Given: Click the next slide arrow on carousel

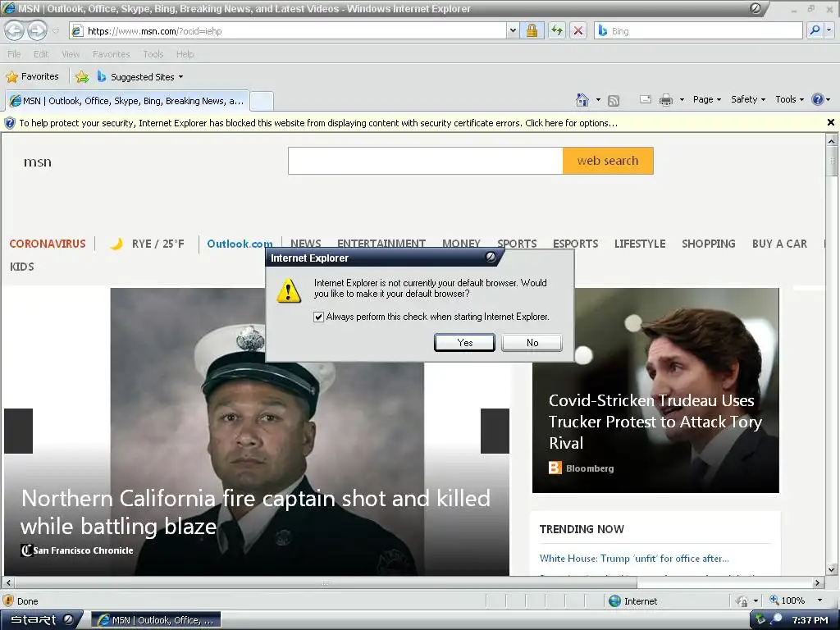Looking at the screenshot, I should pos(495,431).
